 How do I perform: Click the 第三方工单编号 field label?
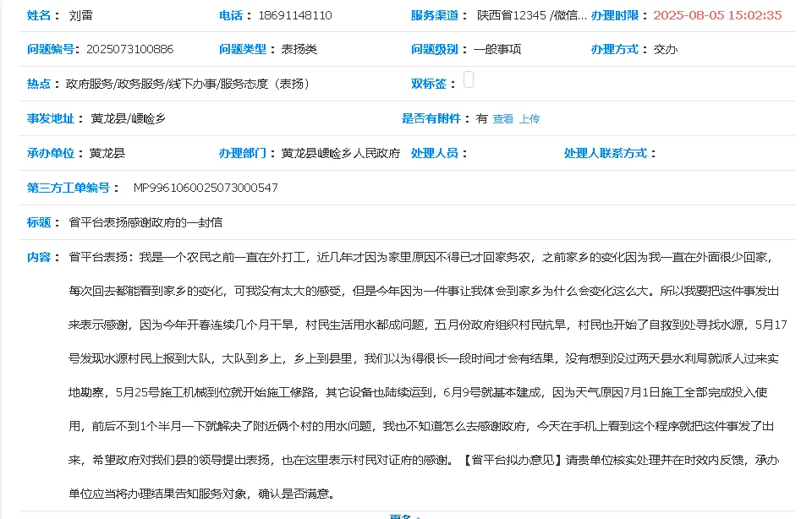click(68, 188)
